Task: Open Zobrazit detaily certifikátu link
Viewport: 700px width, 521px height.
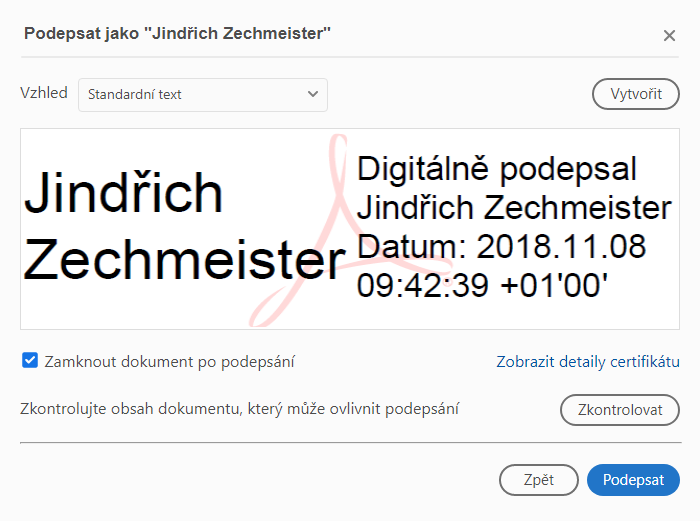Action: [x=588, y=362]
